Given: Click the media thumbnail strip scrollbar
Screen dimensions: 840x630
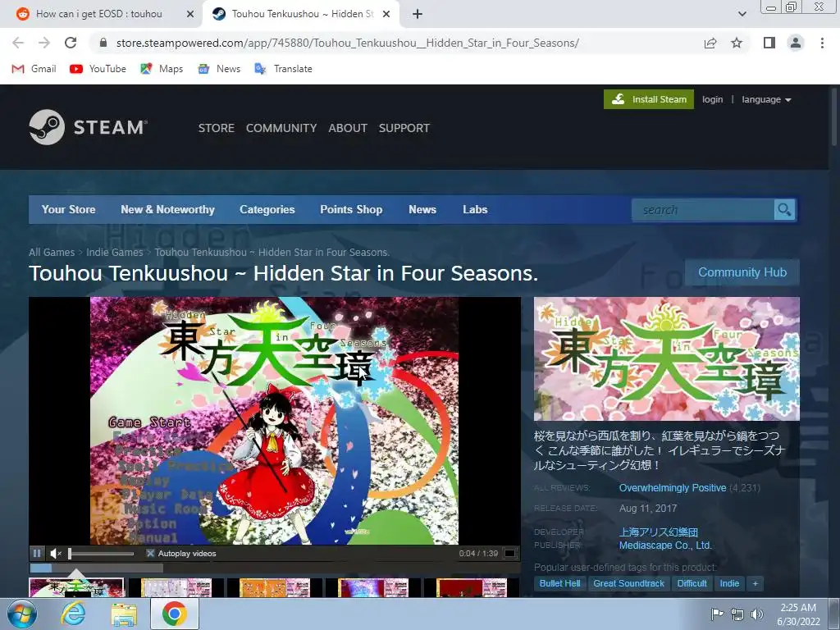Looking at the screenshot, I should pos(274,568).
